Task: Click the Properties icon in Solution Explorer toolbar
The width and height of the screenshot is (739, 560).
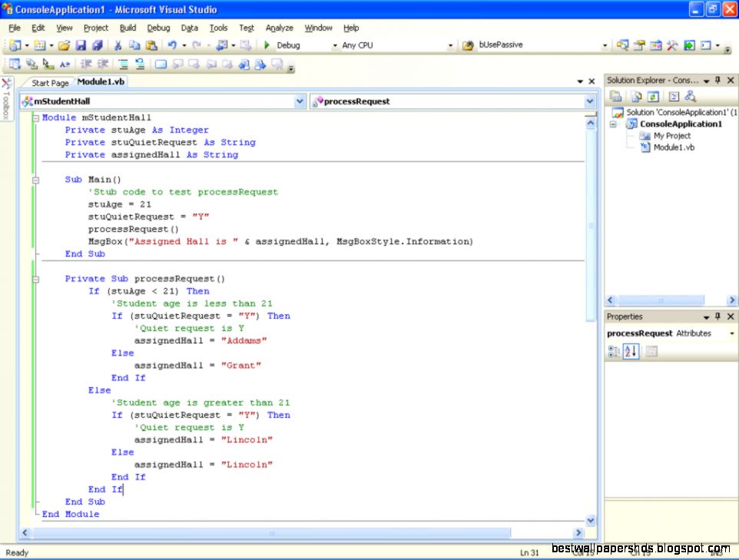Action: 615,97
